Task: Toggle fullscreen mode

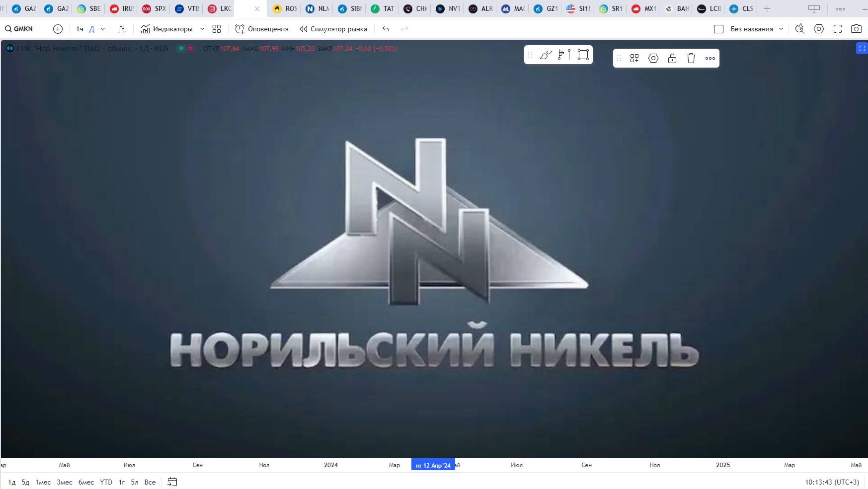Action: 838,29
